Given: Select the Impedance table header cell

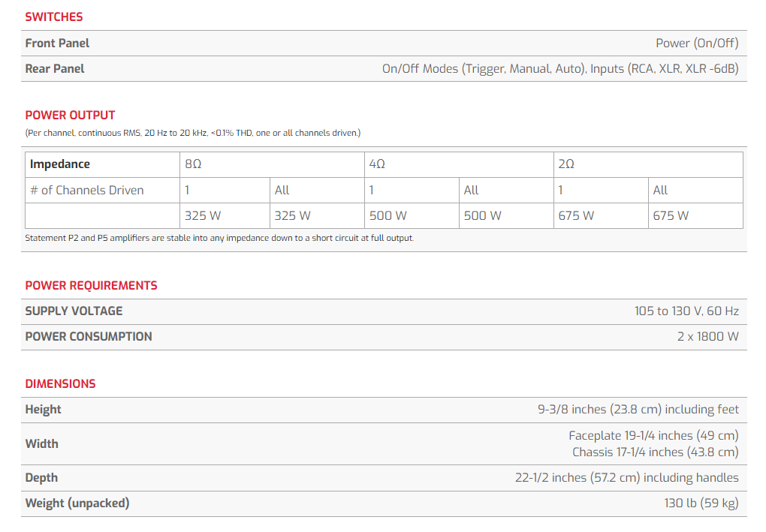Looking at the screenshot, I should pos(60,164).
